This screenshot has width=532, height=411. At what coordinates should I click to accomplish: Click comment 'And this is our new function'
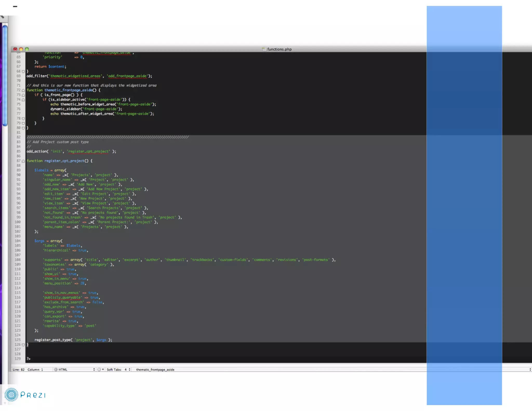point(91,85)
